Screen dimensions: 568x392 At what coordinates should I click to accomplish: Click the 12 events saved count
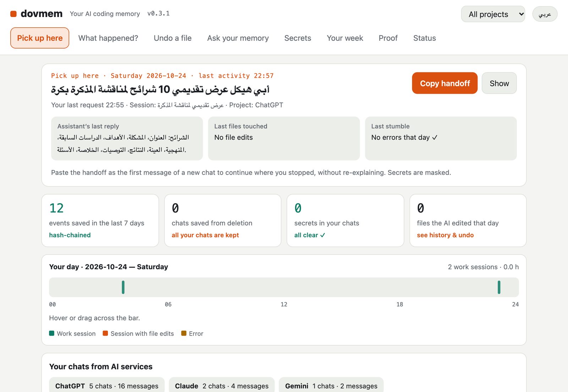pos(56,208)
